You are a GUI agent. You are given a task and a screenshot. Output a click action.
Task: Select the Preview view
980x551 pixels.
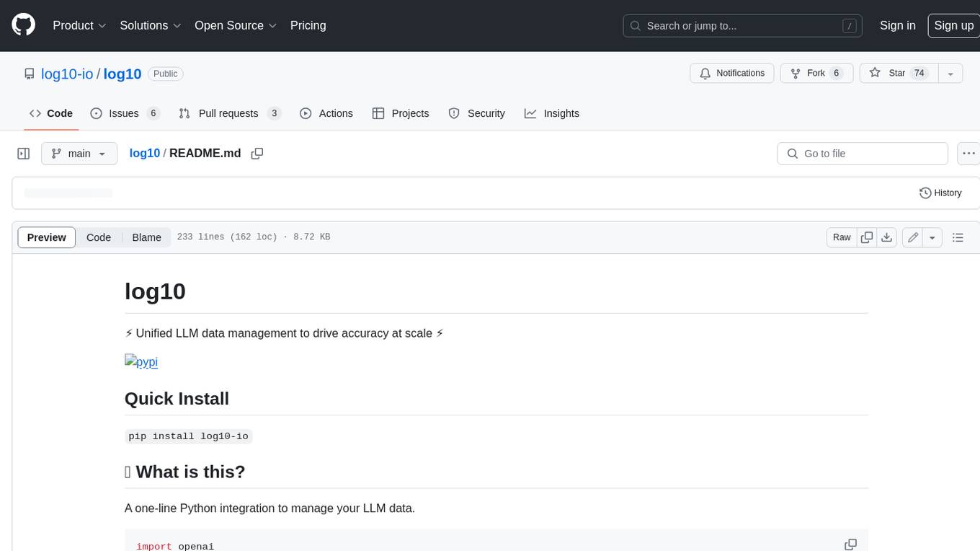pos(47,237)
